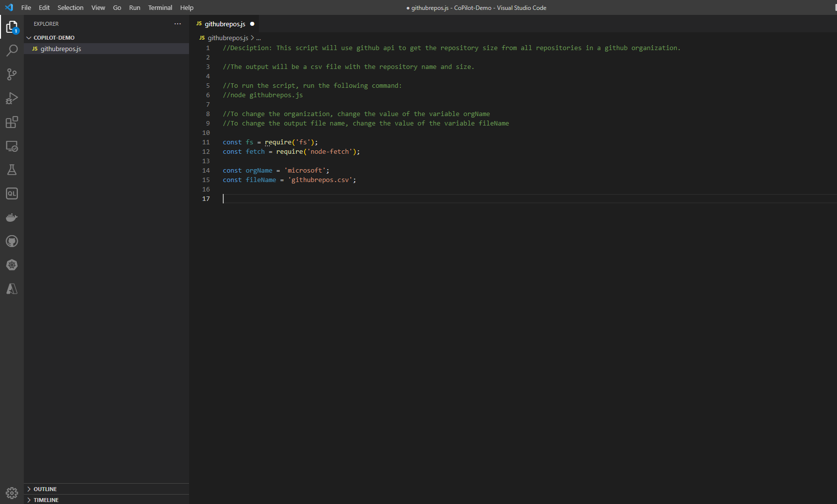Screen dimensions: 837x504
Task: Open the Extensions view icon
Action: pos(12,123)
